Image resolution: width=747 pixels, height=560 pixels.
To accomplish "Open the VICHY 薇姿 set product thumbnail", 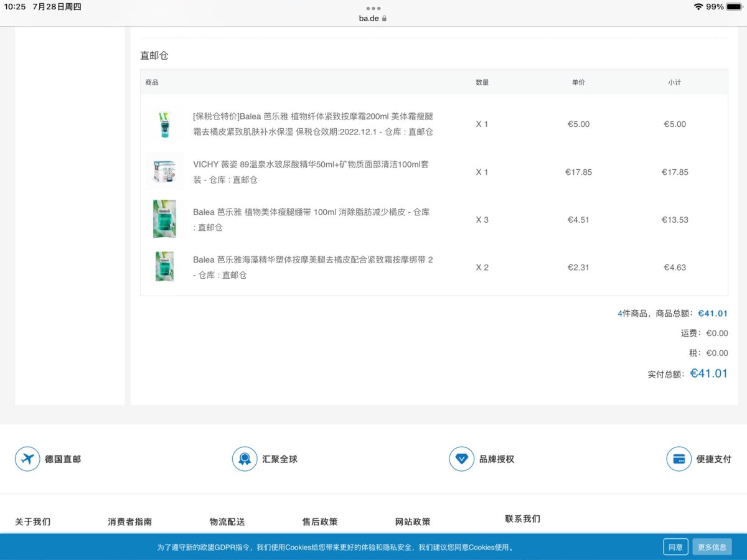I will point(164,172).
